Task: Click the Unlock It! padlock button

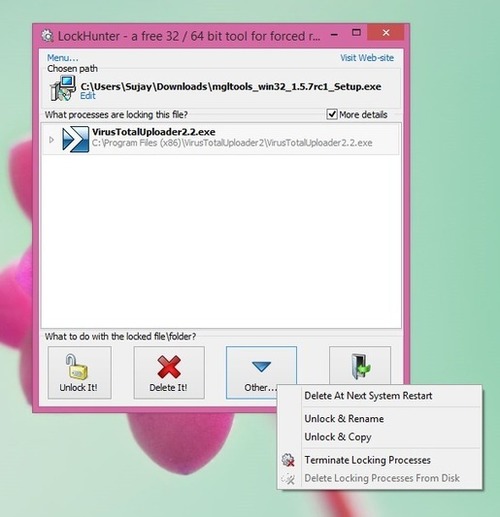Action: pyautogui.click(x=79, y=372)
